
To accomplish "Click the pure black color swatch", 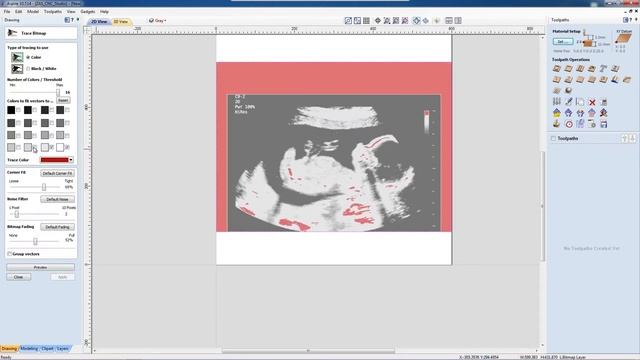I will (x=11, y=110).
